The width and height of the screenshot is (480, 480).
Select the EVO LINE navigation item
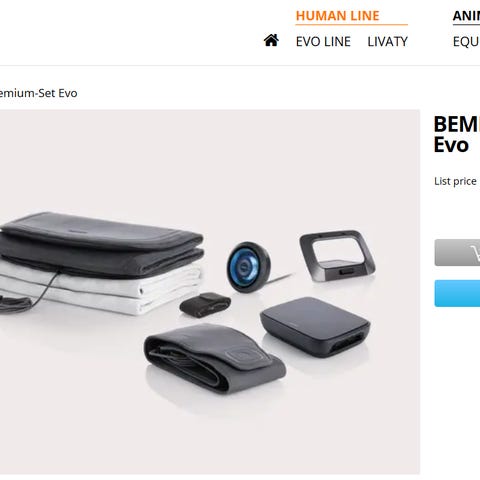click(x=323, y=42)
